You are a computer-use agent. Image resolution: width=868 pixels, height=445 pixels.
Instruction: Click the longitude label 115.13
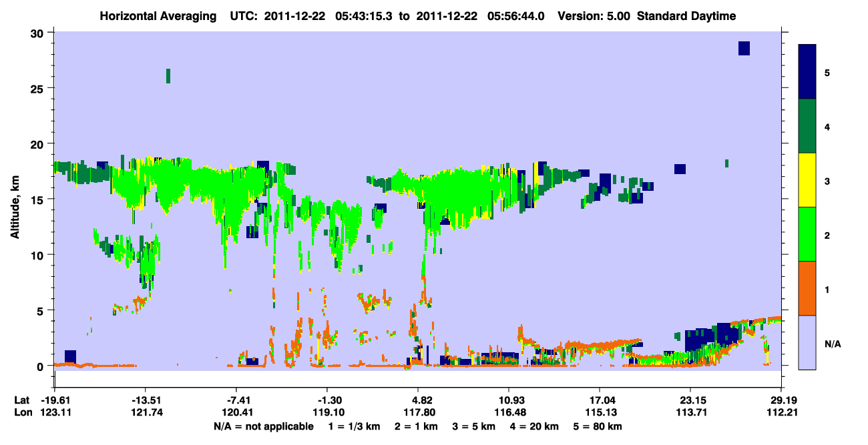(600, 412)
